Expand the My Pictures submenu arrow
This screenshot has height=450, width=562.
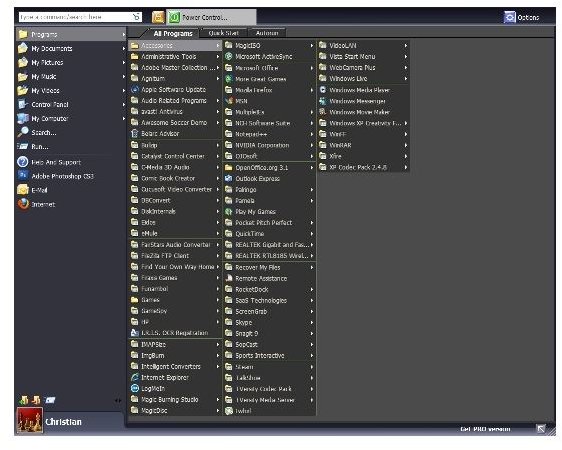click(x=124, y=62)
